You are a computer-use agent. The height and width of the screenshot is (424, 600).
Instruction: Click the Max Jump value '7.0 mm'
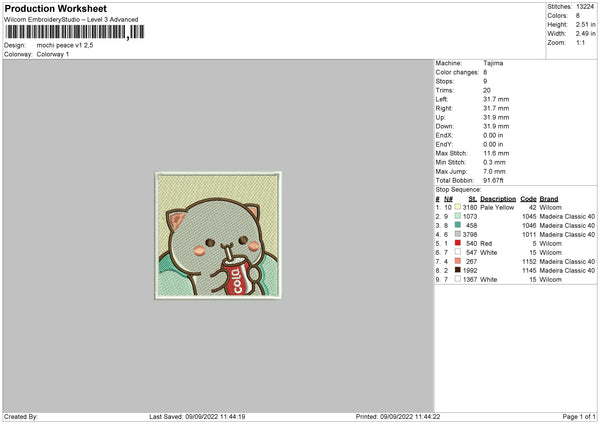click(x=494, y=171)
